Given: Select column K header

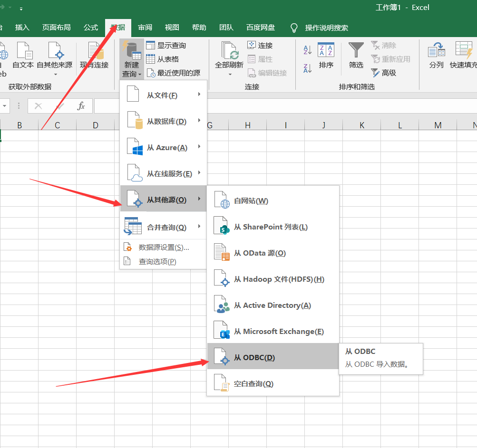Looking at the screenshot, I should point(362,125).
